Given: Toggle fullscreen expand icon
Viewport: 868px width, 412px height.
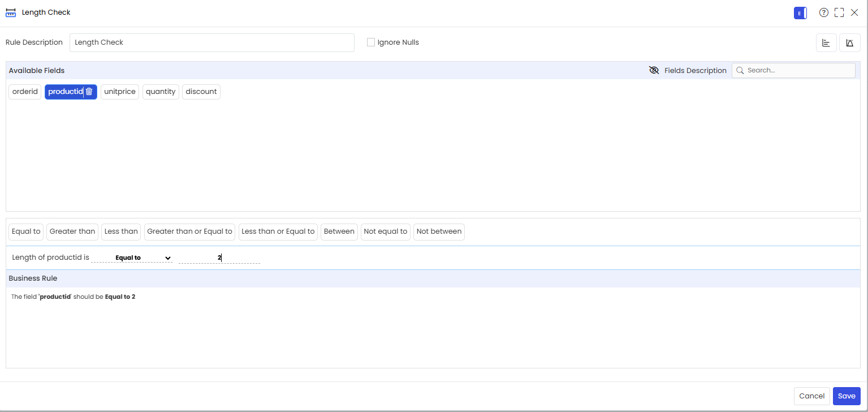Looking at the screenshot, I should 839,12.
